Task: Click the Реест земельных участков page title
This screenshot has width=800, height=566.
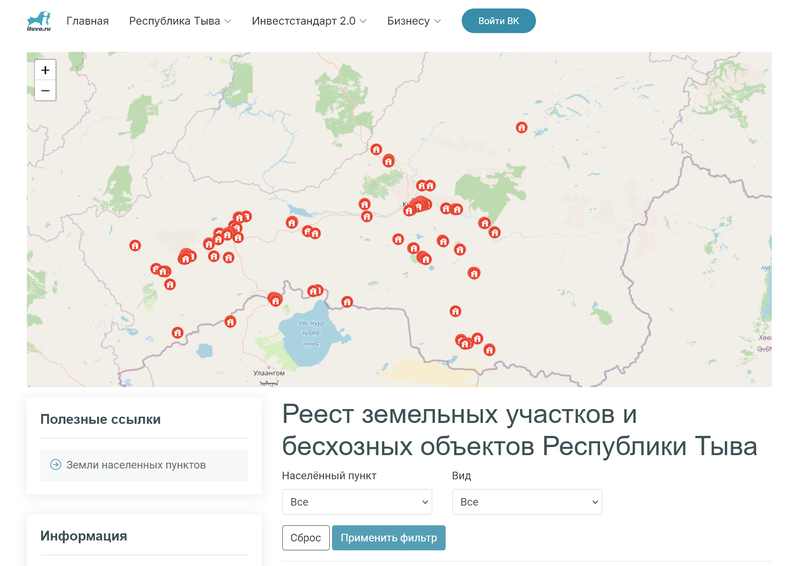Action: click(519, 430)
